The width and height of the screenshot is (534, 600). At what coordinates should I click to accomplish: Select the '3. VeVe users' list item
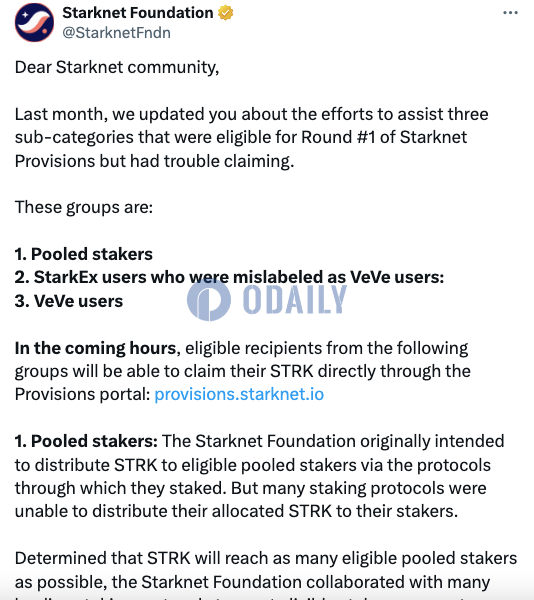(69, 301)
